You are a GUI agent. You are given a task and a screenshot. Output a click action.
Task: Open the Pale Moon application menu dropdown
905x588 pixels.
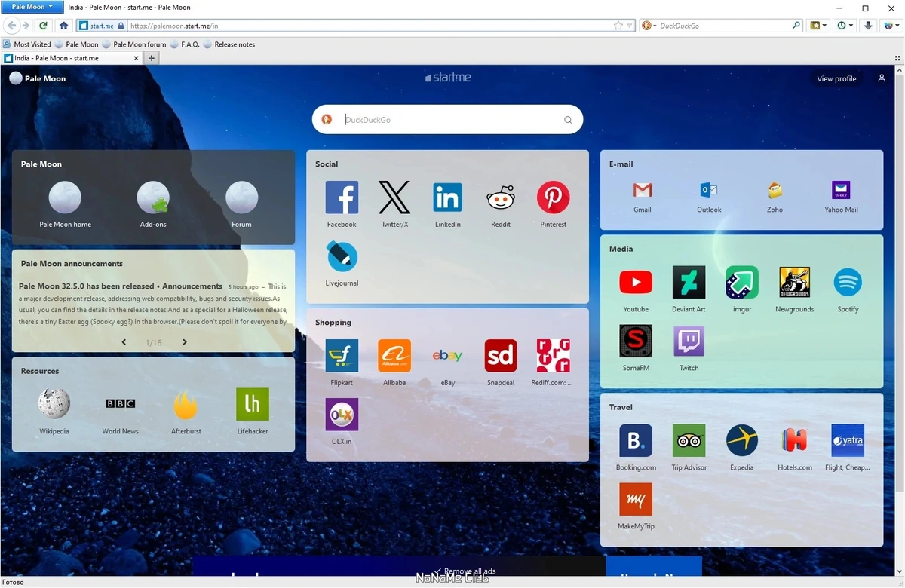pyautogui.click(x=32, y=7)
